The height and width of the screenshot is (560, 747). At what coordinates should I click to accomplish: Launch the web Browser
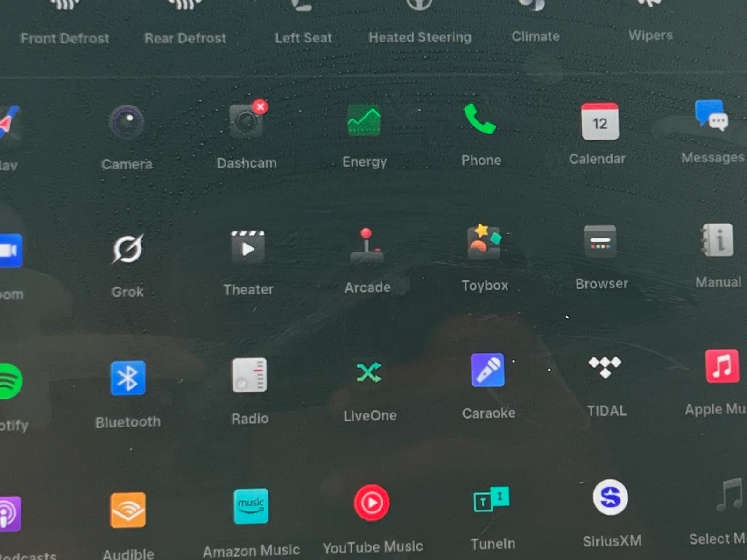pos(600,241)
